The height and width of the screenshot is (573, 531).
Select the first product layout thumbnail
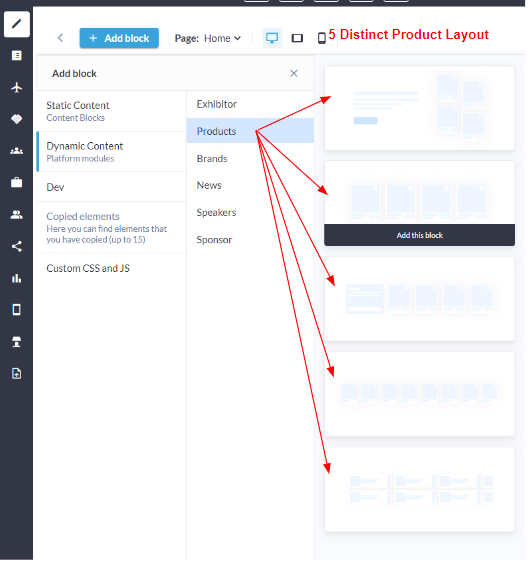click(420, 108)
